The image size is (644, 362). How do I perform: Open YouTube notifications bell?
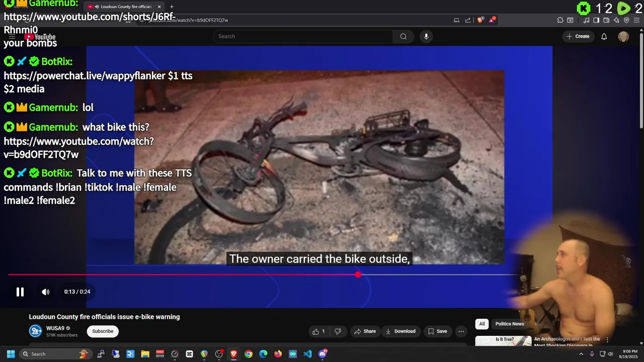tap(604, 36)
